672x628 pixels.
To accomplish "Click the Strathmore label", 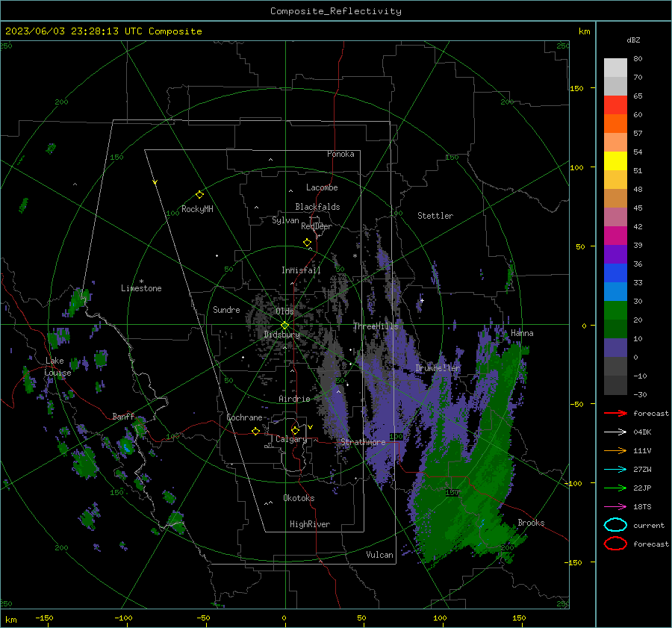I will [363, 442].
